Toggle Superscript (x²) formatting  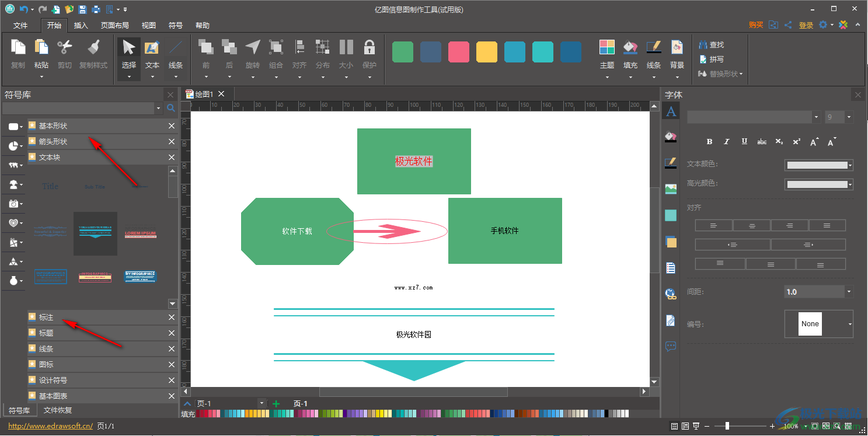tap(797, 142)
